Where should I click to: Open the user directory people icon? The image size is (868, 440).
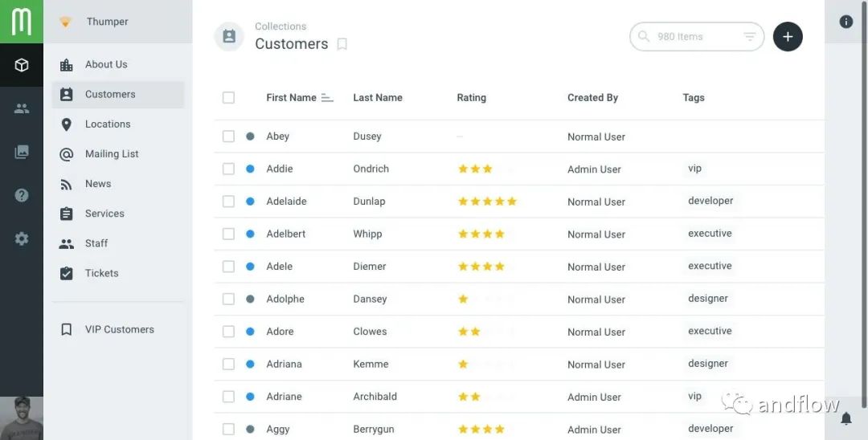click(x=22, y=108)
